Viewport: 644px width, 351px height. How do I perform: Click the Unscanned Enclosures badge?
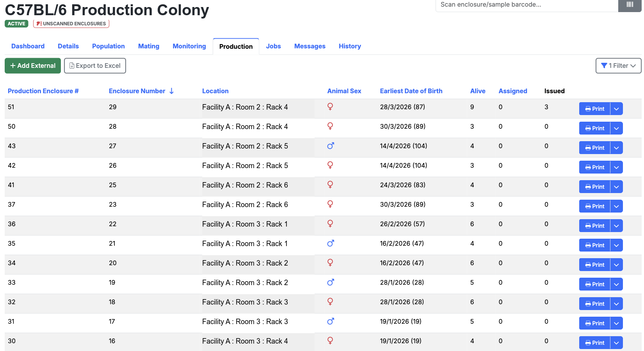pos(71,24)
